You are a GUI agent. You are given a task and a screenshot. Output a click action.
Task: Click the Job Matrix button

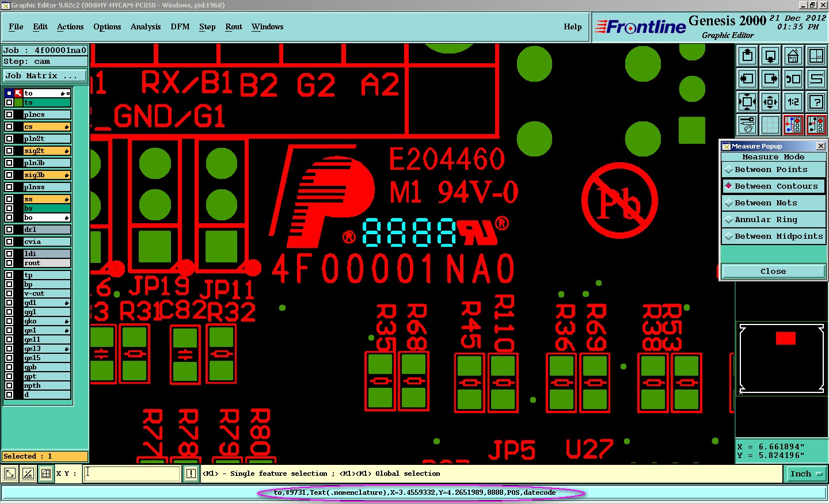click(44, 76)
